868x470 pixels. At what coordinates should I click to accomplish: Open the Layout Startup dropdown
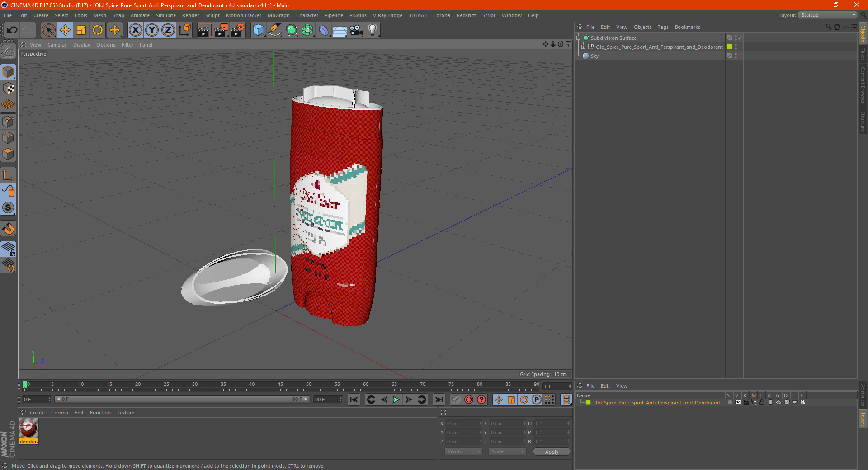[x=828, y=15]
